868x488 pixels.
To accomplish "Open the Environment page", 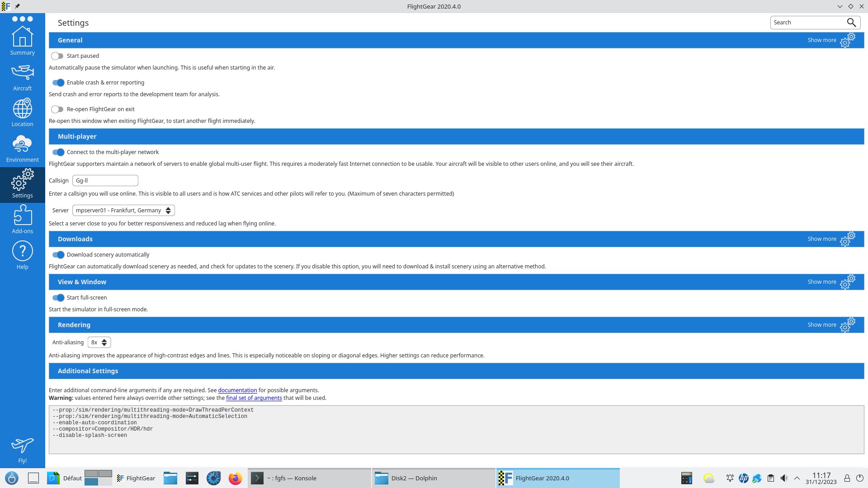I will pos(22,149).
